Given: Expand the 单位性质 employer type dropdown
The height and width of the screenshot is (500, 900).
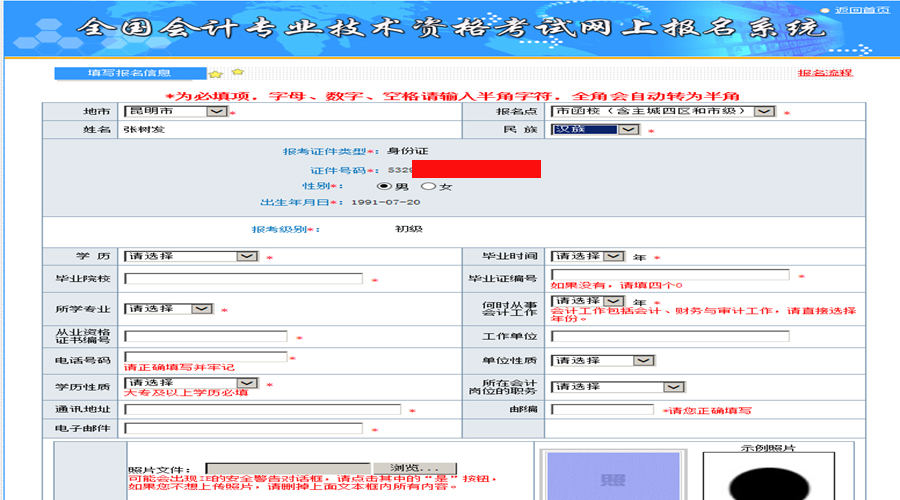Looking at the screenshot, I should click(644, 360).
